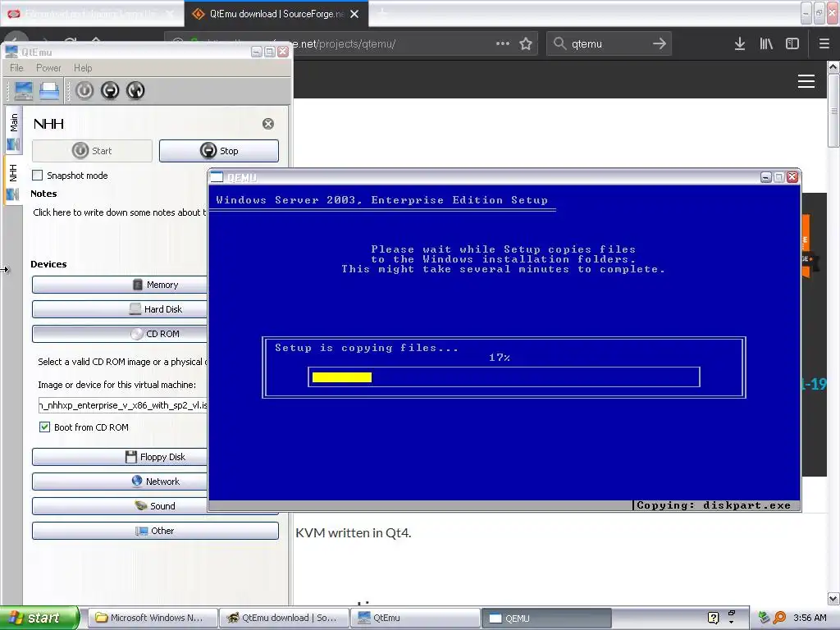Screen dimensions: 840x630
Task: Enable Snapshot mode checkbox
Action: pyautogui.click(x=38, y=176)
